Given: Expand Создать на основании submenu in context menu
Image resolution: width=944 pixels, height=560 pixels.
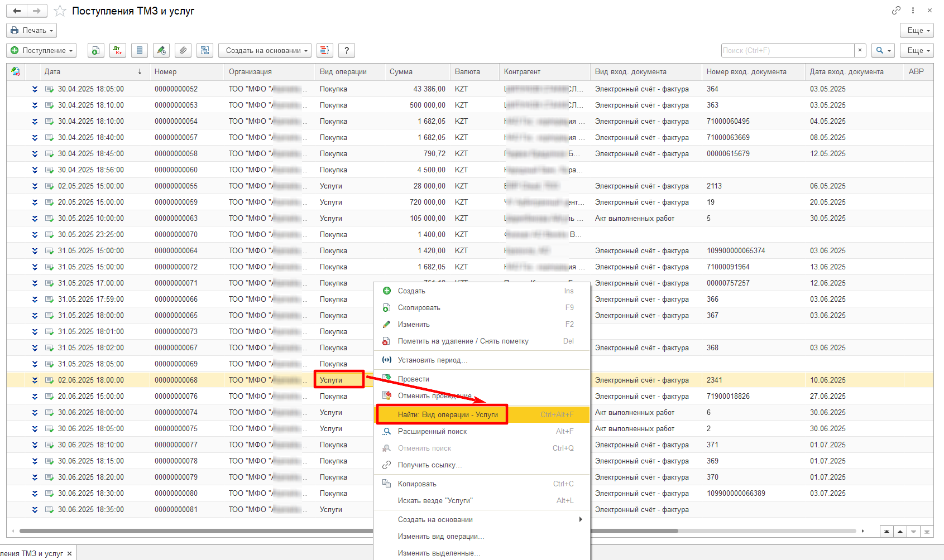Looking at the screenshot, I should (481, 520).
